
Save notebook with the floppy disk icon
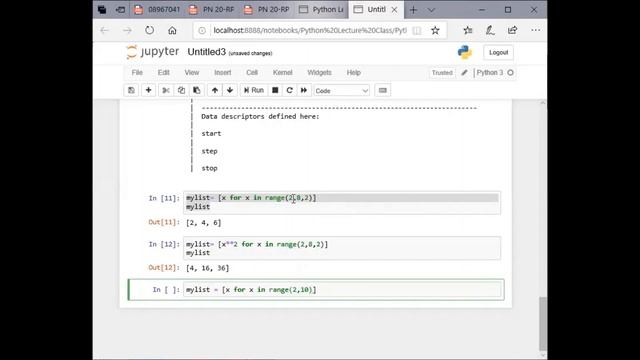click(131, 90)
